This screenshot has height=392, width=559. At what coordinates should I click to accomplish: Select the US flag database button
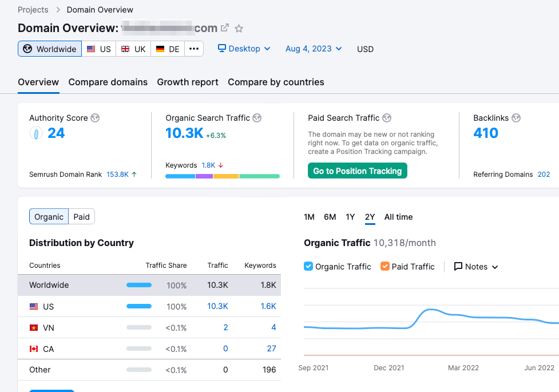(x=99, y=49)
